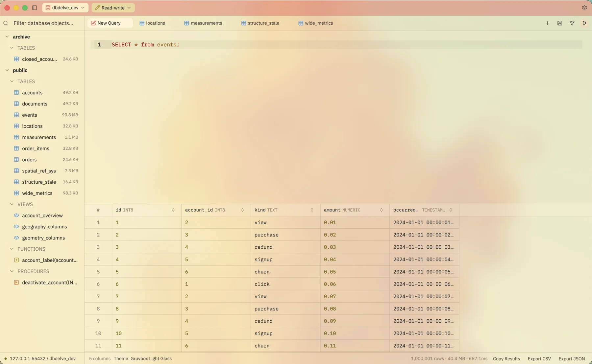Sort by the amount column arrows
Screen dimensions: 592x364
[381, 210]
